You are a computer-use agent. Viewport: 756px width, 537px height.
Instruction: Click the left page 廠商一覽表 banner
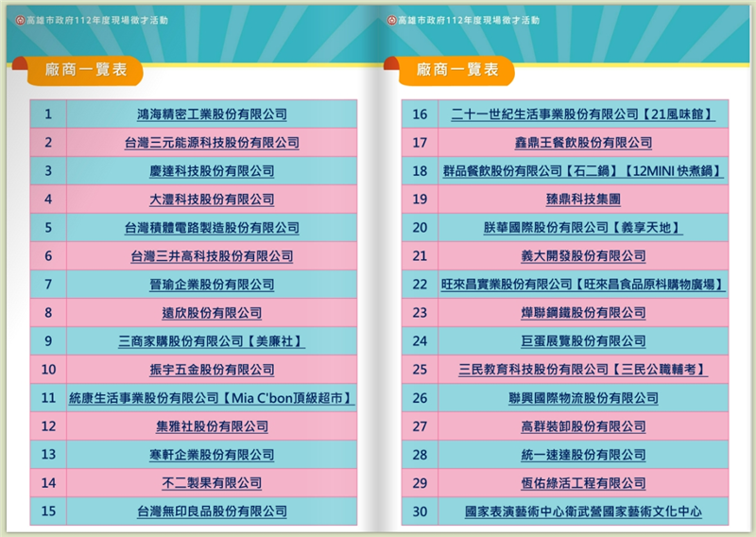[85, 71]
